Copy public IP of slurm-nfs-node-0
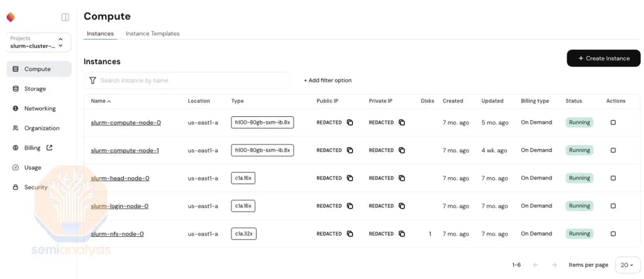Viewport: 644px width, 279px height. pyautogui.click(x=350, y=234)
